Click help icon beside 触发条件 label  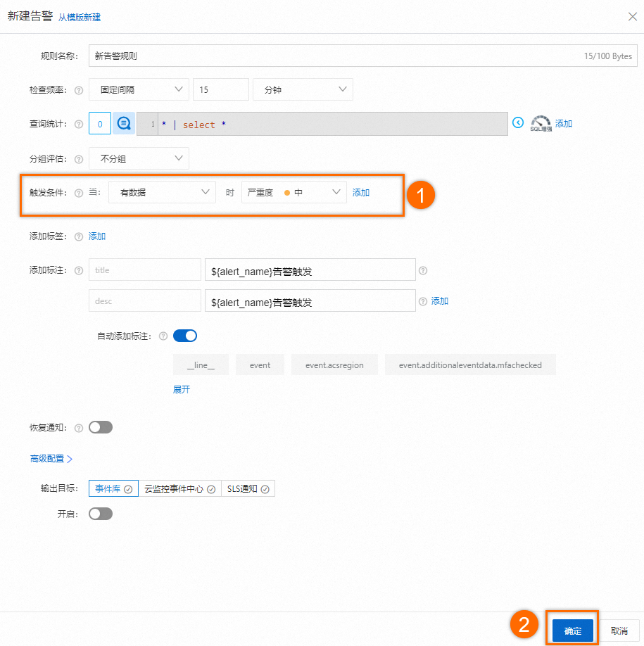pos(79,193)
